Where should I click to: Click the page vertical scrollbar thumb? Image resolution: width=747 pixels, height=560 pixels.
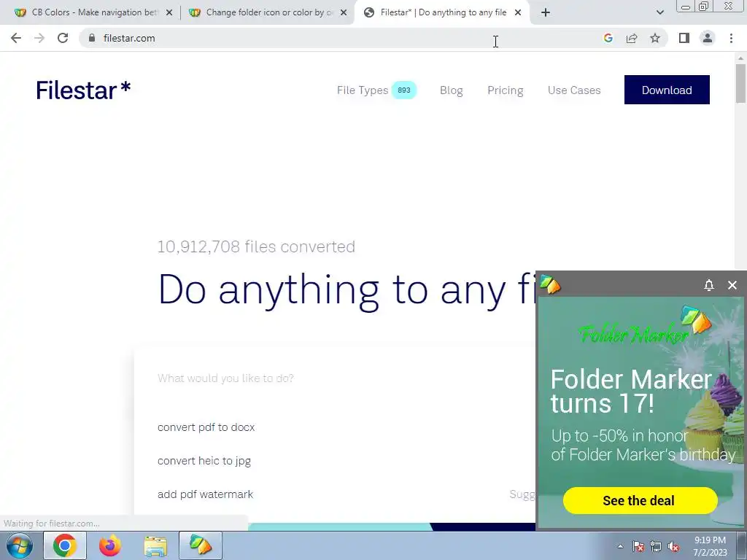740,83
